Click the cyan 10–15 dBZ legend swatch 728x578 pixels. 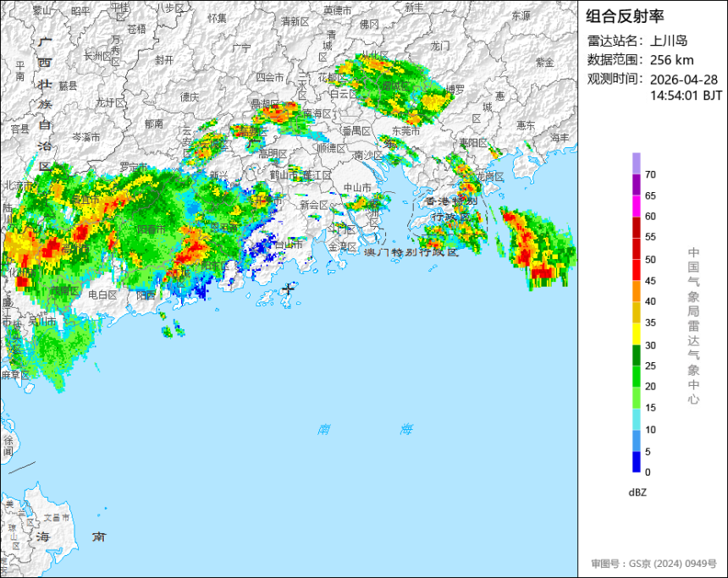[x=636, y=419]
